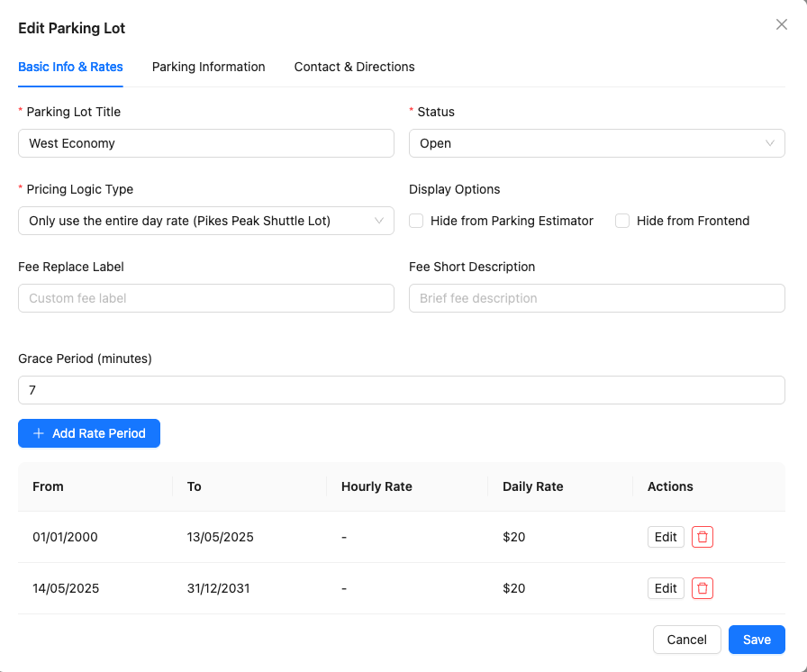Viewport: 807px width, 672px height.
Task: Click the Grace Period minutes field
Action: tap(401, 390)
